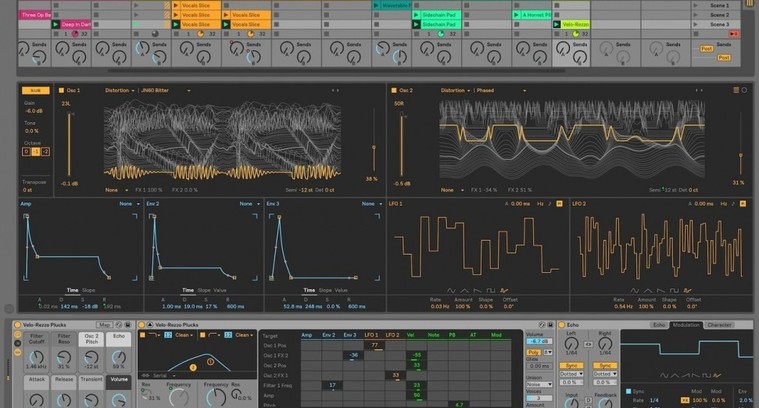Open Osc 1 Distortion category dropdown
This screenshot has height=408, width=759.
tap(120, 91)
